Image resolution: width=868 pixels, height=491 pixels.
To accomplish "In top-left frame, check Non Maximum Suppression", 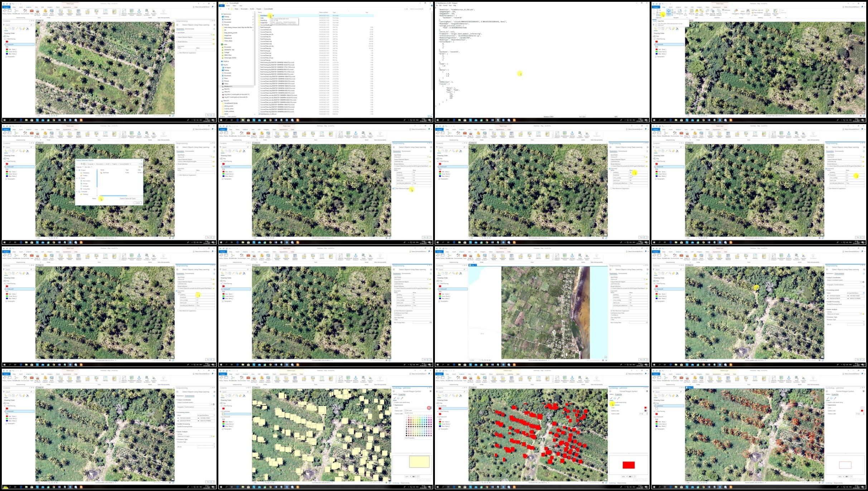I will pos(179,53).
